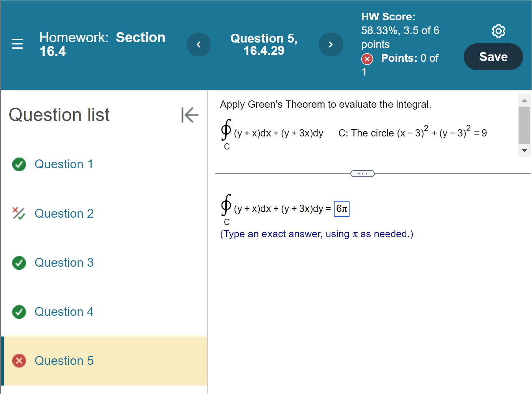Open Question 4 from the question list
Image resolution: width=532 pixels, height=394 pixels.
click(64, 312)
